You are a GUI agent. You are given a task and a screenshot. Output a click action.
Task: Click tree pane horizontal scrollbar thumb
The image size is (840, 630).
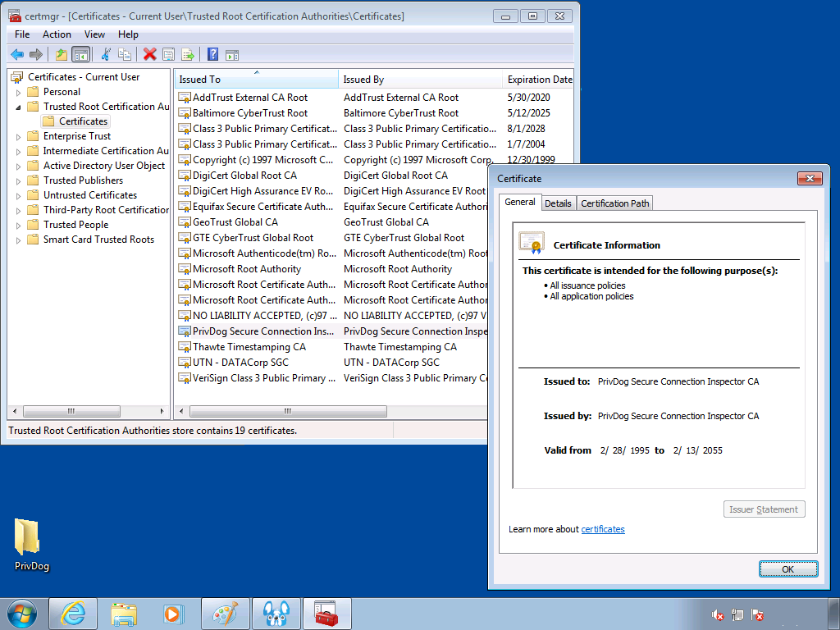(x=72, y=412)
